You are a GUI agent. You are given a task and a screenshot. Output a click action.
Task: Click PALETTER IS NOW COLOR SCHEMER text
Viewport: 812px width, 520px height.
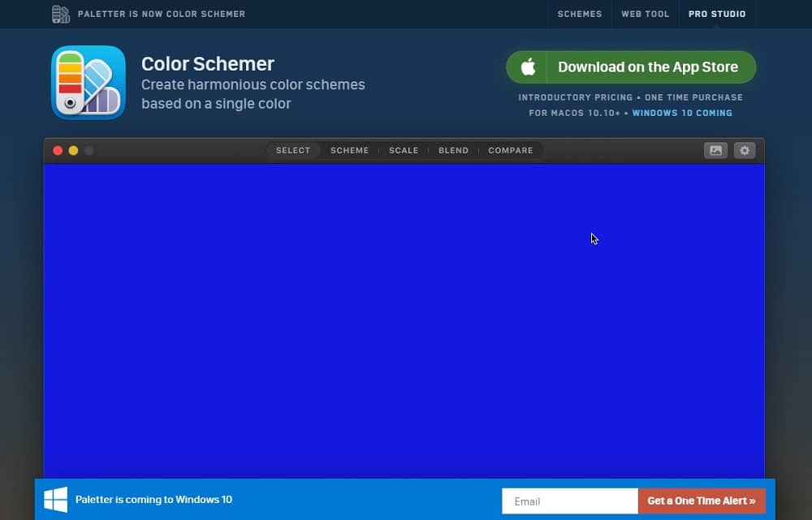tap(162, 14)
